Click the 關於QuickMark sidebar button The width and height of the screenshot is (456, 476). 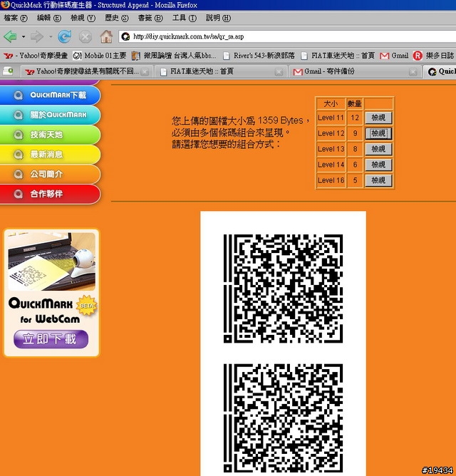(50, 115)
